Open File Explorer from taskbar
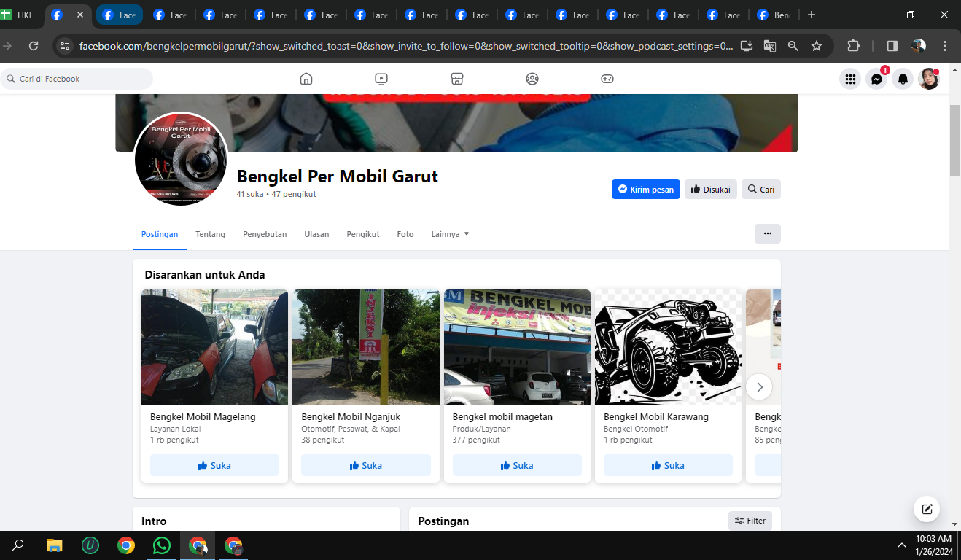Viewport: 961px width, 560px height. click(x=54, y=545)
